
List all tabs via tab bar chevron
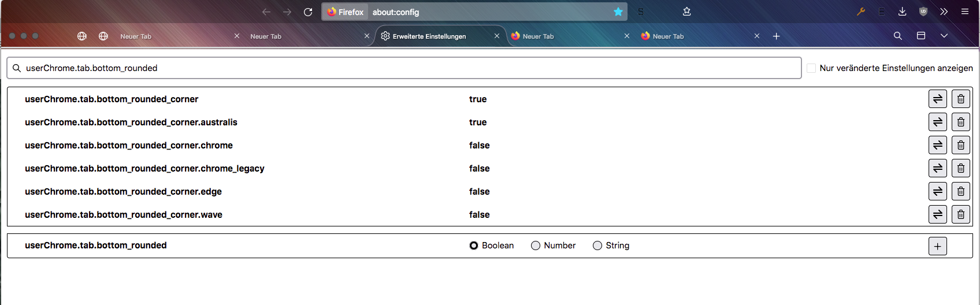point(944,36)
